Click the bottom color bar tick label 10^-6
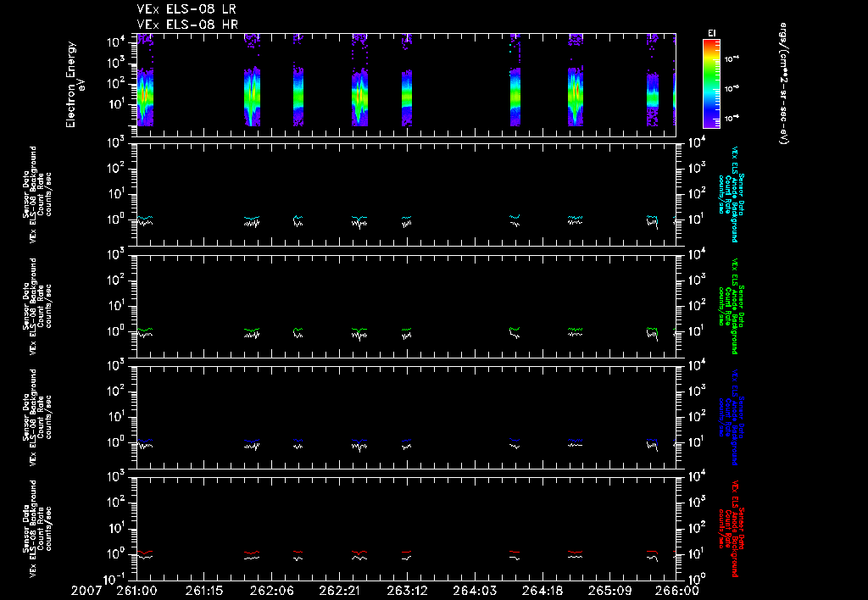This screenshot has height=600, width=868. click(732, 117)
